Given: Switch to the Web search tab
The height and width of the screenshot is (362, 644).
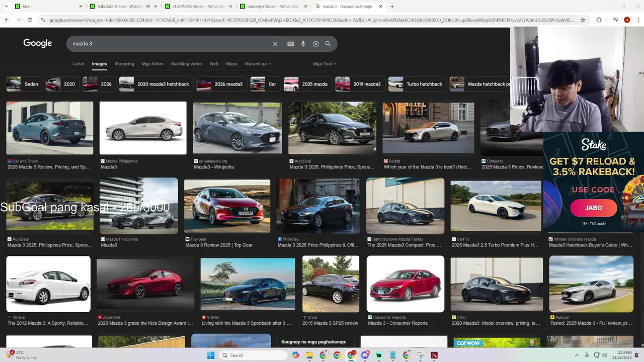Looking at the screenshot, I should [x=214, y=64].
